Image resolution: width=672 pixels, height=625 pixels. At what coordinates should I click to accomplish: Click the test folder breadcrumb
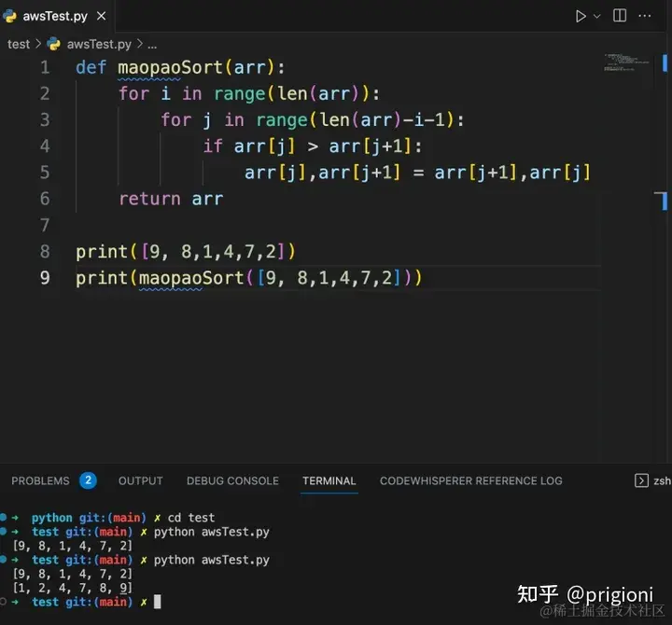19,44
